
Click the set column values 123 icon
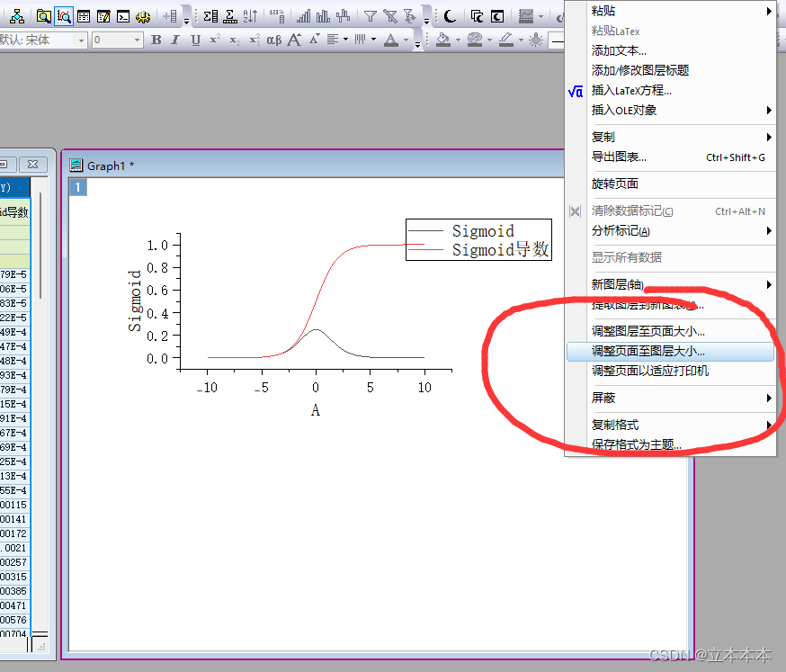[x=277, y=16]
